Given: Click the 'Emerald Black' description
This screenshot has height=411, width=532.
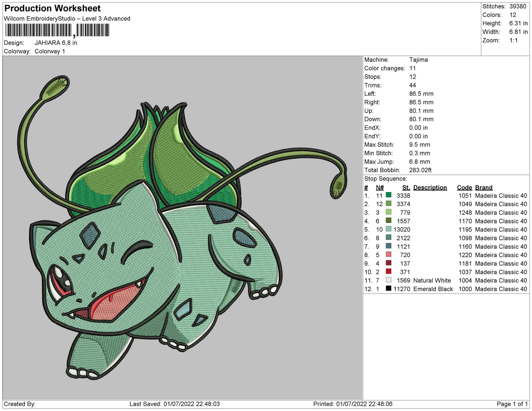Looking at the screenshot, I should [x=433, y=289].
